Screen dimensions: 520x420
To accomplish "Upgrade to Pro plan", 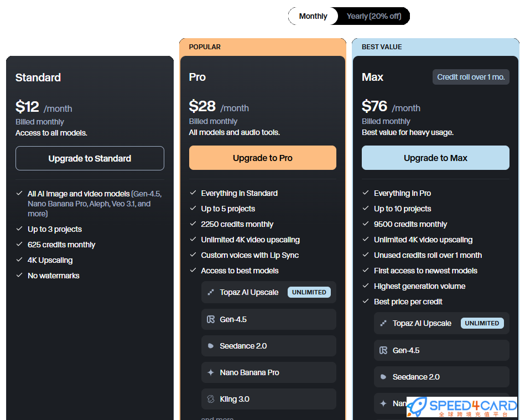I will click(x=263, y=158).
